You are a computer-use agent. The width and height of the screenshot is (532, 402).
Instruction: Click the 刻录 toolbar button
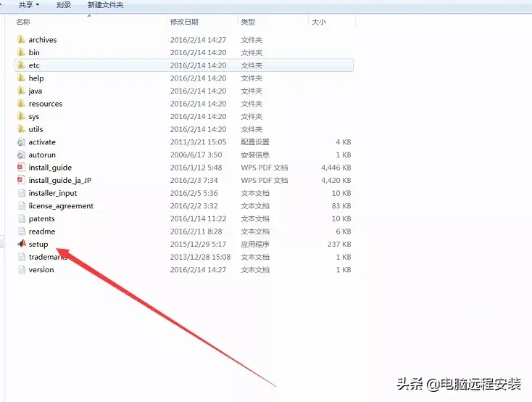click(x=64, y=5)
